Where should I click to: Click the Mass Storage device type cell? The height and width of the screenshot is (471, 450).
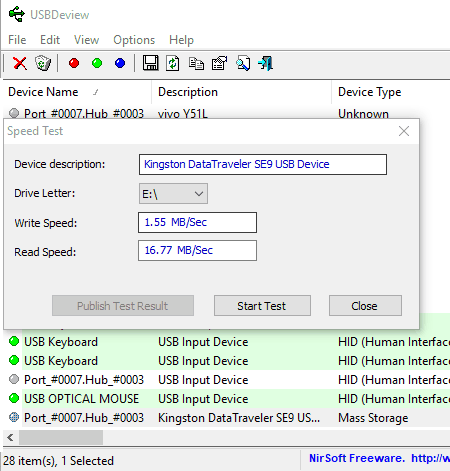click(373, 418)
